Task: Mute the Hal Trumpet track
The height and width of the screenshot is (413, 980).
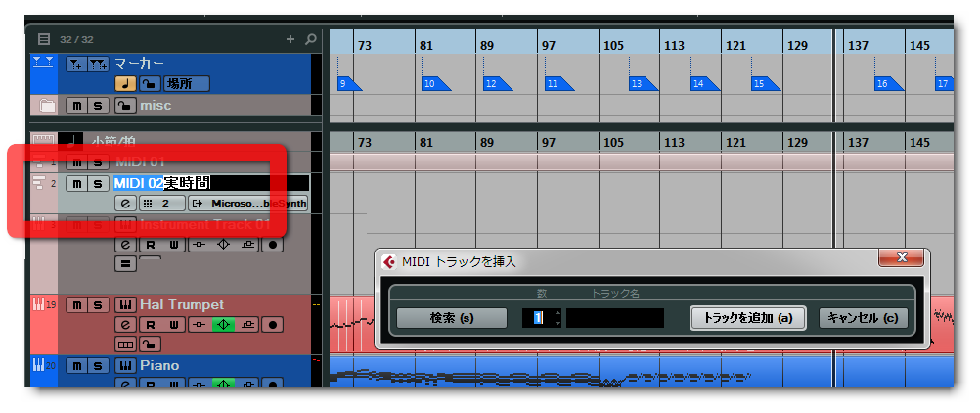Action: point(76,305)
